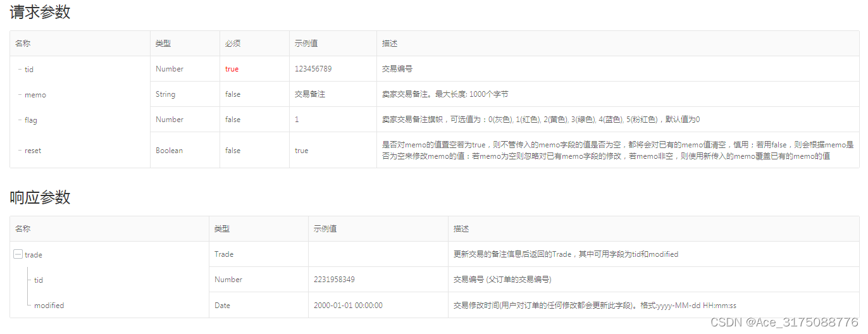
Task: Click the reset parameter long description
Action: click(618, 151)
